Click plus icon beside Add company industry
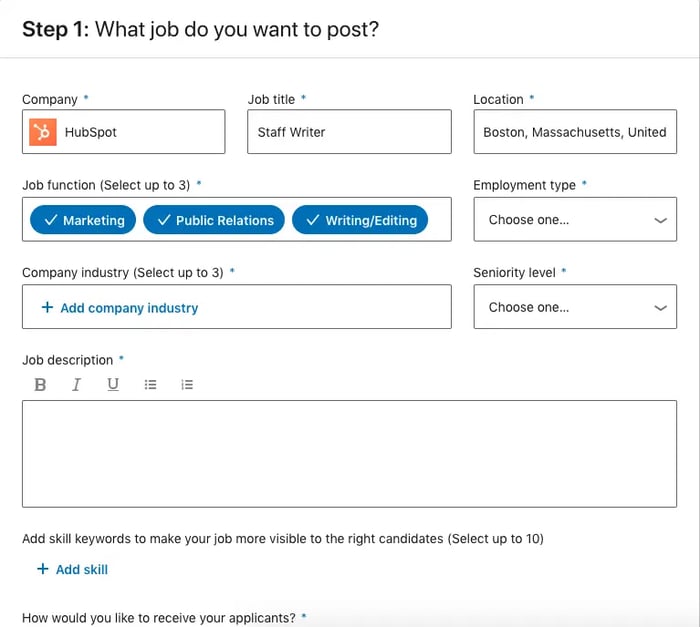This screenshot has height=627, width=700. coord(47,308)
